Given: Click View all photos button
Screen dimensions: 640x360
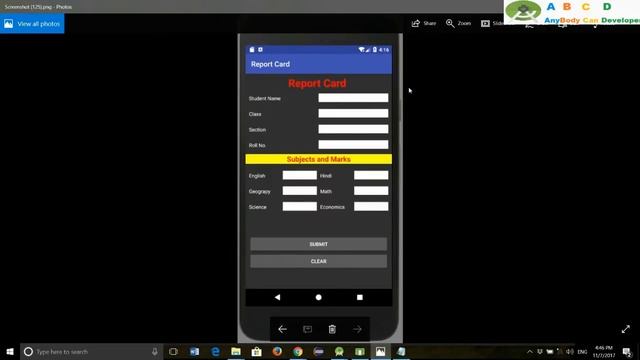Looking at the screenshot, I should click(32, 24).
